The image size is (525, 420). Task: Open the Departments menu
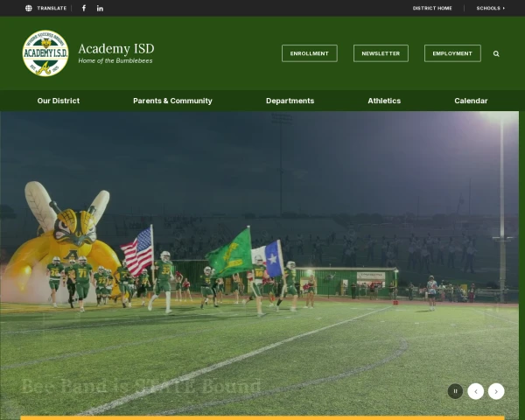click(290, 101)
